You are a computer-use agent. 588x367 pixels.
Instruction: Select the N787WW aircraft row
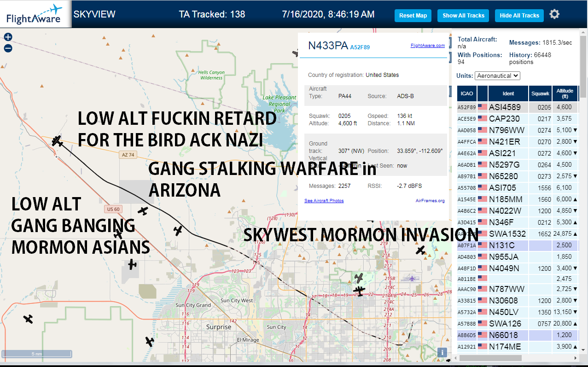[x=518, y=289]
